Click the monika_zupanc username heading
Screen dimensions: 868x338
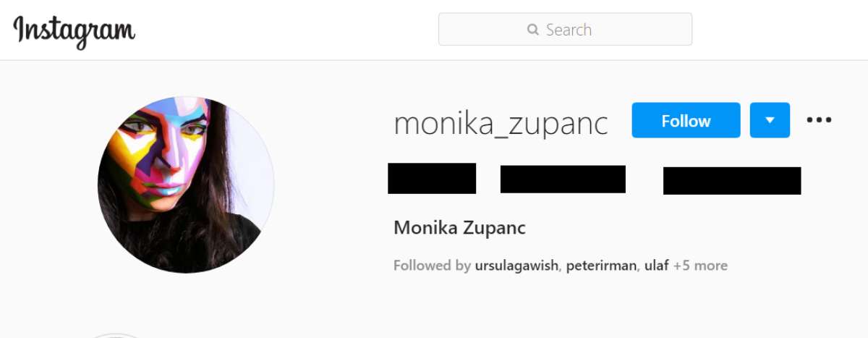click(x=501, y=123)
